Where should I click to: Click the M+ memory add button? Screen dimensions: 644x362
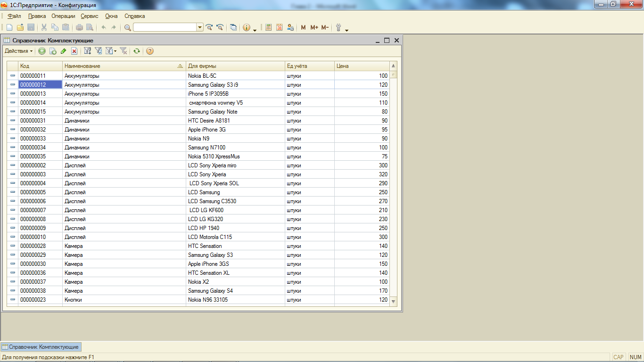click(314, 27)
